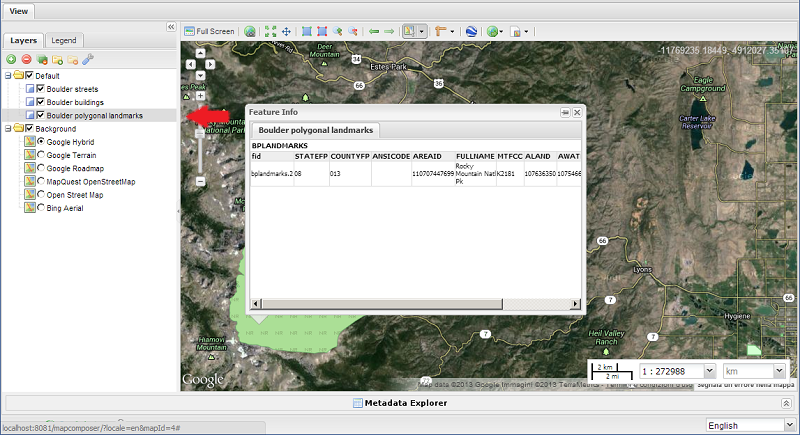Go to previous extent with the left green arrow

[374, 32]
